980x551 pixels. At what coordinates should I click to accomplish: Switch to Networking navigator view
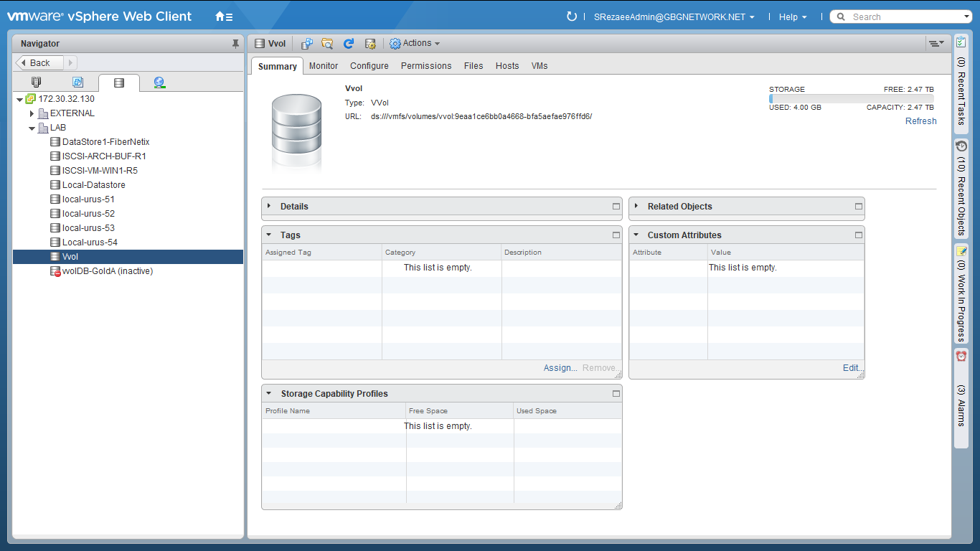point(160,83)
